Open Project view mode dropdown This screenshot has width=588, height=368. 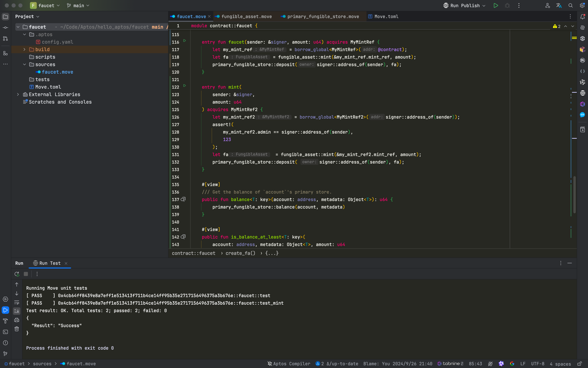tap(27, 17)
